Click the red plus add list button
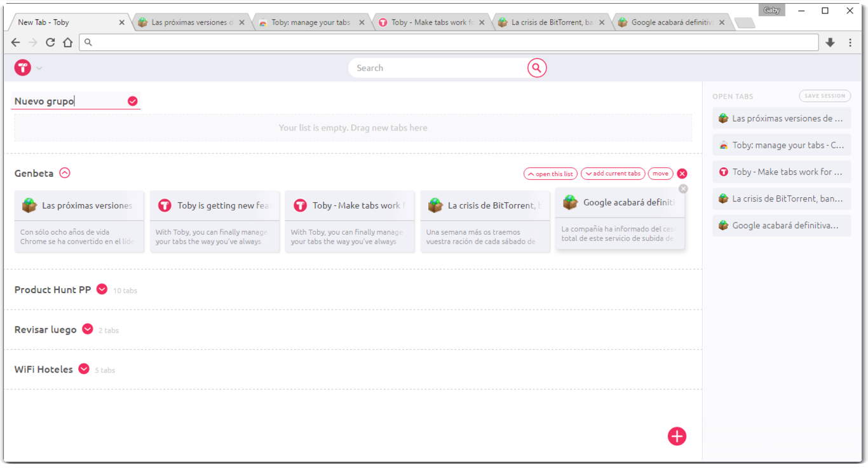868x468 pixels. pos(677,436)
